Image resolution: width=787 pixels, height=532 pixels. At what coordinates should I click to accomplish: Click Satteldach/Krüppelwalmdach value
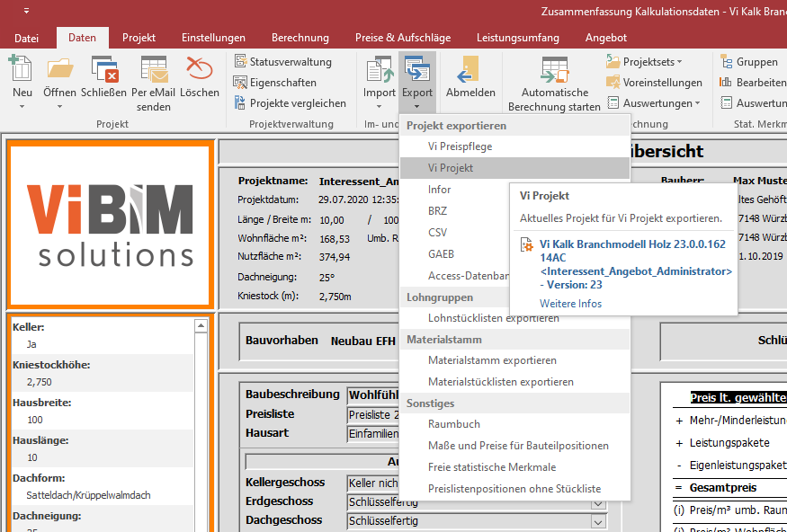[88, 495]
